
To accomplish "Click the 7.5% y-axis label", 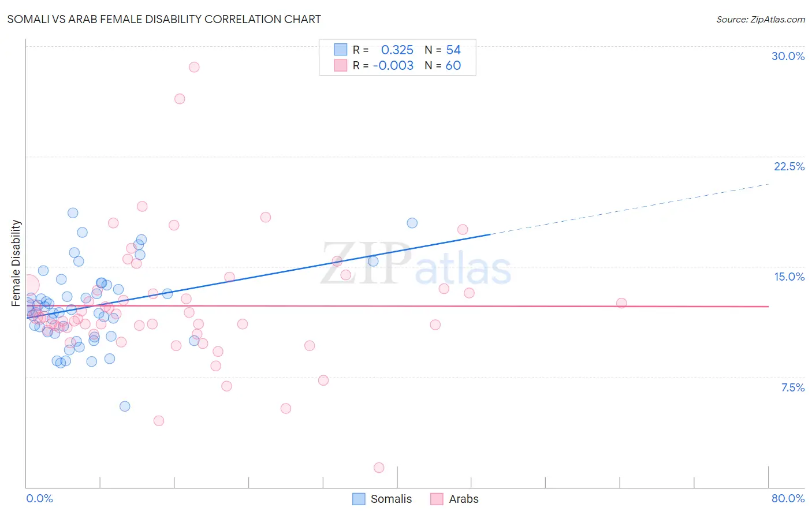I will tap(793, 387).
